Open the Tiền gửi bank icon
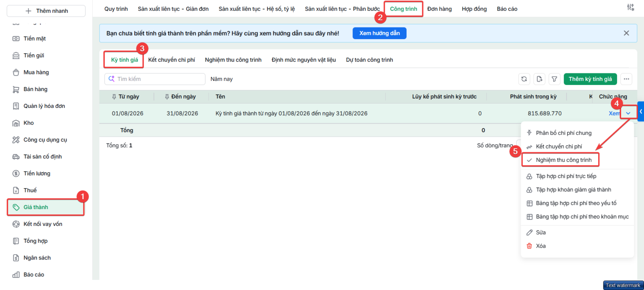644x290 pixels. (x=16, y=56)
